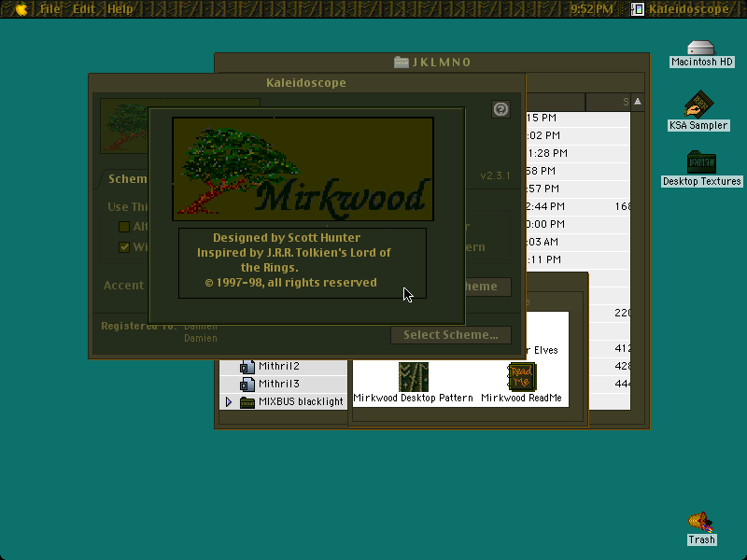Screen dimensions: 747x560
Task: Enable the unchecked checkbox labeled "Alt"
Action: tap(124, 227)
